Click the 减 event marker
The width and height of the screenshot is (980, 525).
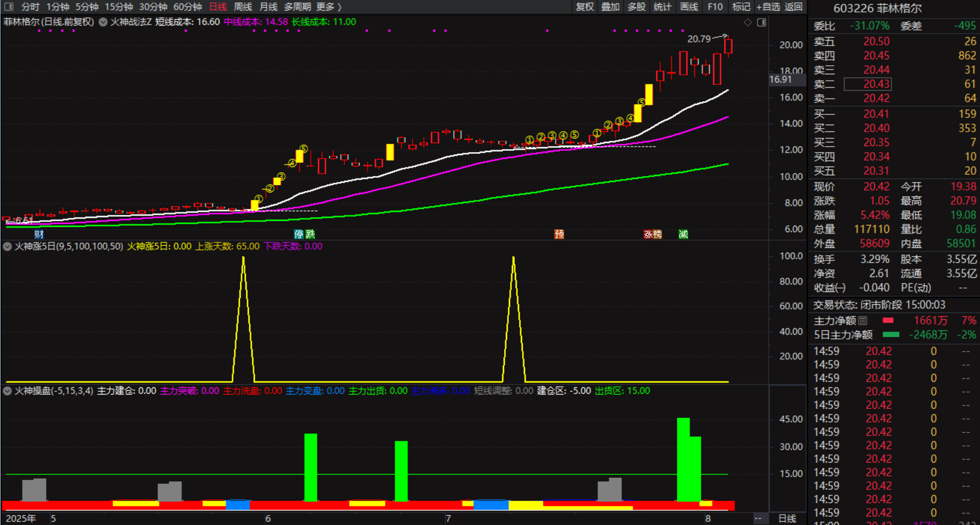tap(683, 234)
